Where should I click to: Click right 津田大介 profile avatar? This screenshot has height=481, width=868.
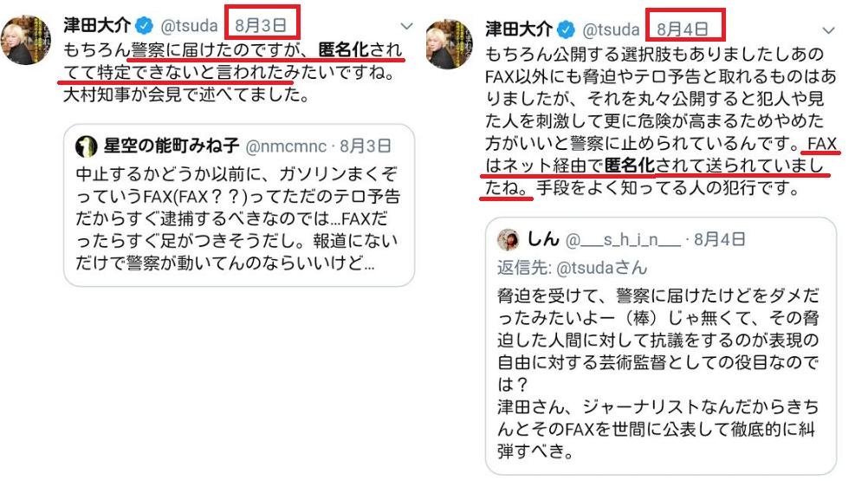click(450, 44)
